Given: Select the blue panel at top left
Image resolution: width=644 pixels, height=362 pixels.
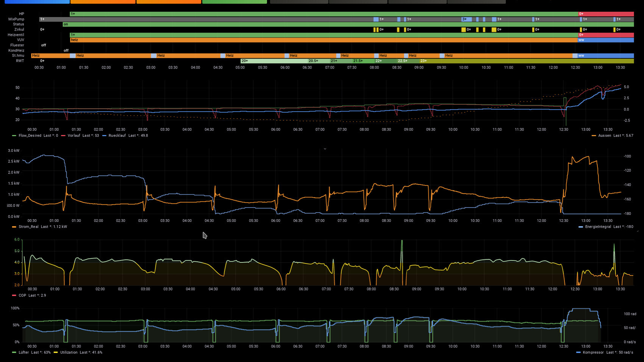Looking at the screenshot, I should pos(37,2).
